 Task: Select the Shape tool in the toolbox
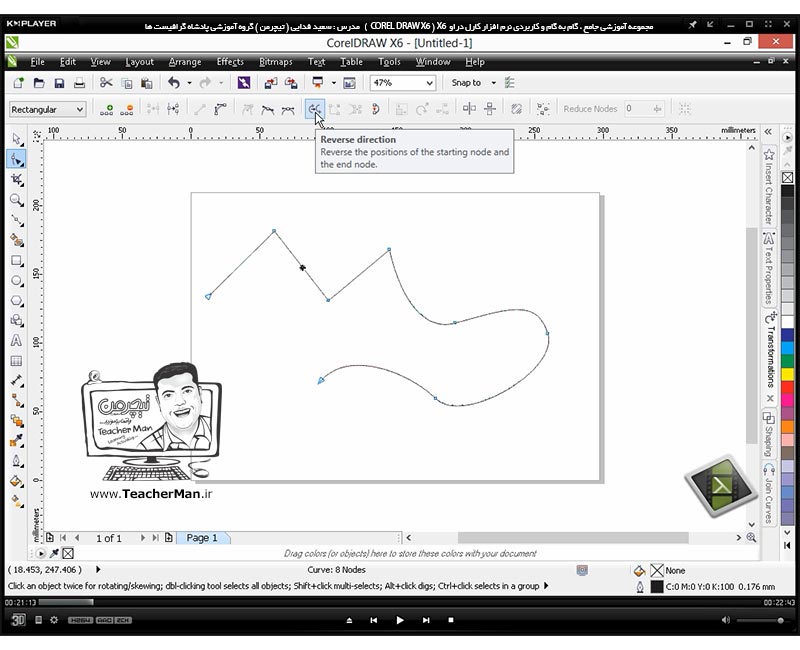coord(16,159)
